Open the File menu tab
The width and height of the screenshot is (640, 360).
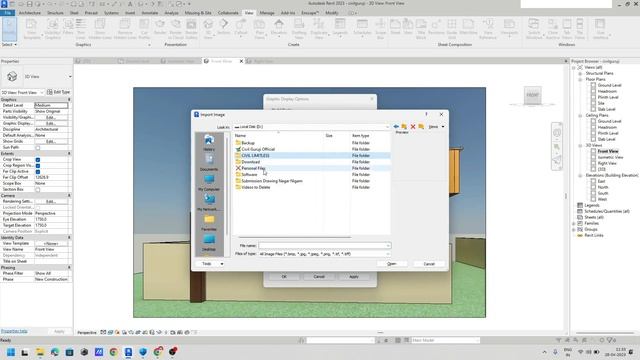pyautogui.click(x=7, y=13)
